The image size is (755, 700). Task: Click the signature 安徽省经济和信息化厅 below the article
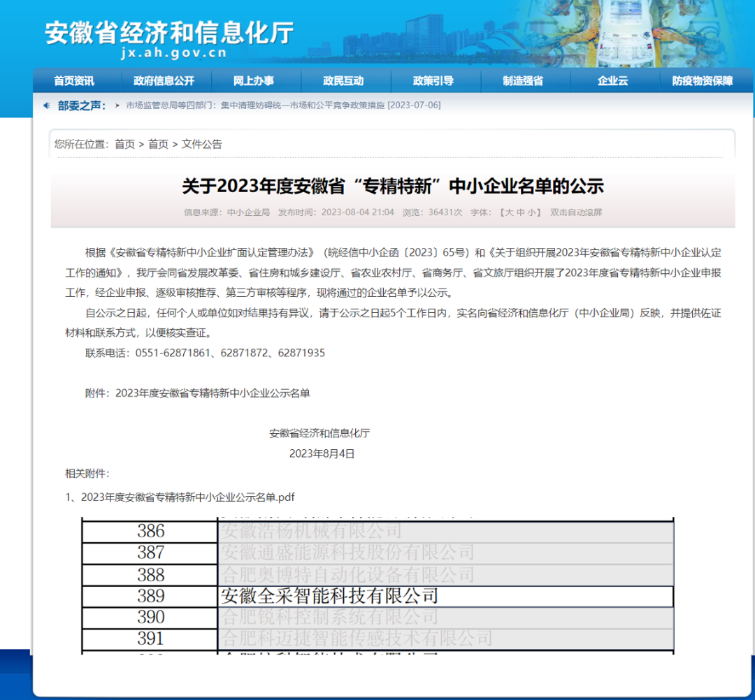[x=319, y=433]
